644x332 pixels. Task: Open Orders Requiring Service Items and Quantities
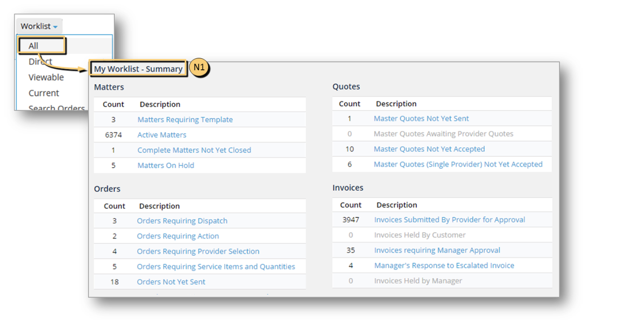pyautogui.click(x=216, y=267)
